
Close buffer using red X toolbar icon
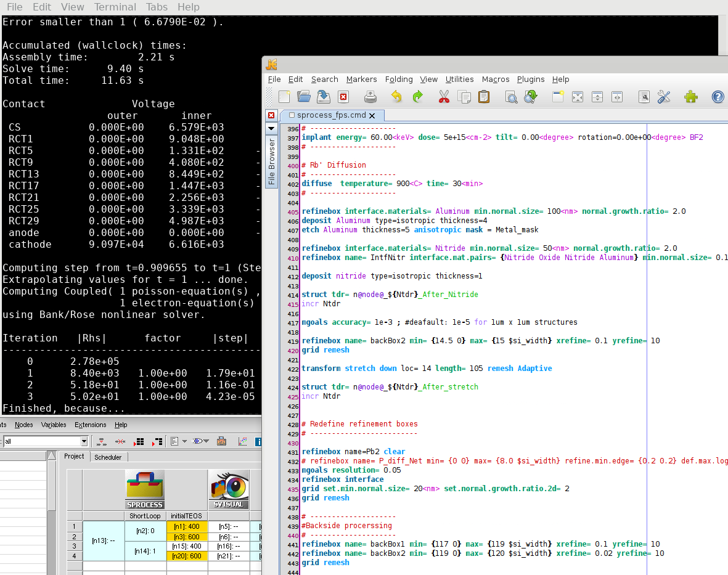(x=343, y=97)
